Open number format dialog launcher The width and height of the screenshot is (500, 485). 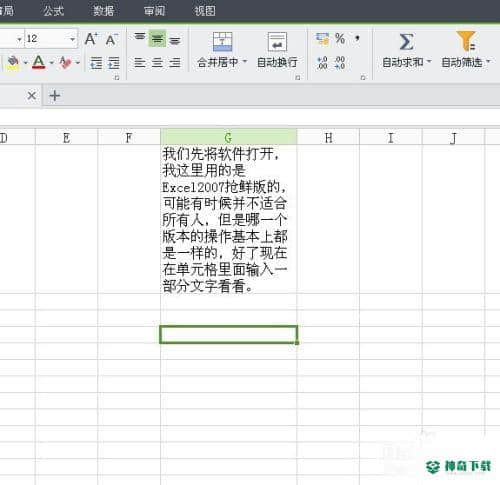pos(363,78)
